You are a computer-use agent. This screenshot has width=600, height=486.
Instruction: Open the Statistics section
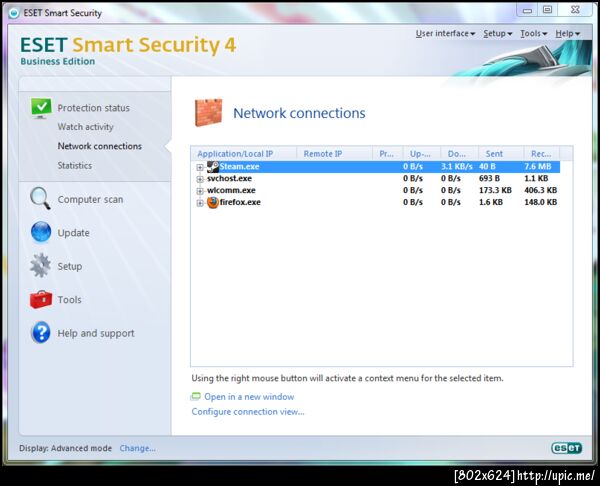click(75, 165)
